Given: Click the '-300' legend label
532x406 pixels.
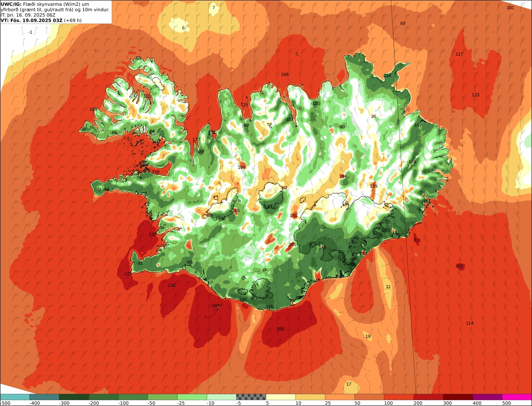Looking at the screenshot, I should [64, 403].
